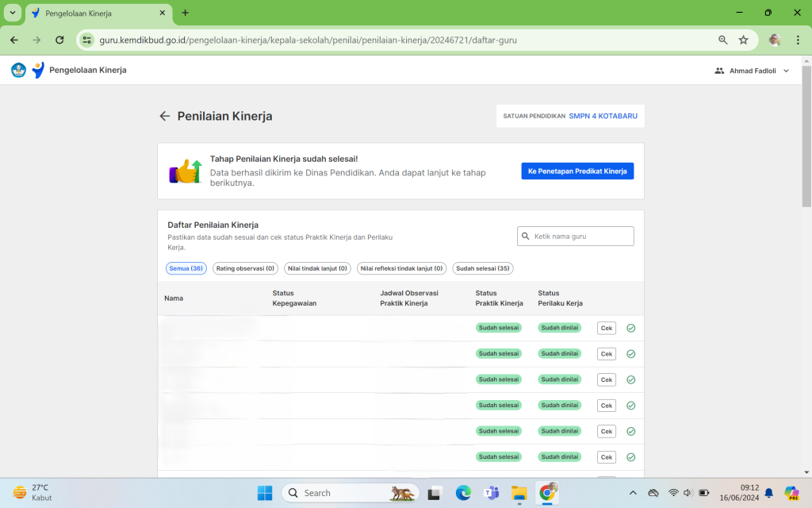
Task: Bookmark this page with star icon
Action: click(x=743, y=40)
